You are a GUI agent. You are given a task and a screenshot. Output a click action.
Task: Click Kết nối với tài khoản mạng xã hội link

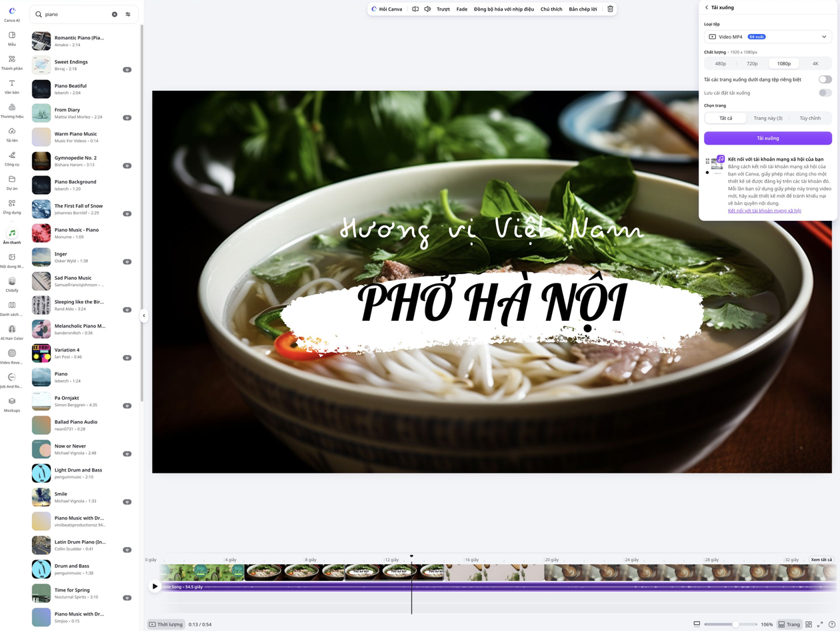pos(764,211)
